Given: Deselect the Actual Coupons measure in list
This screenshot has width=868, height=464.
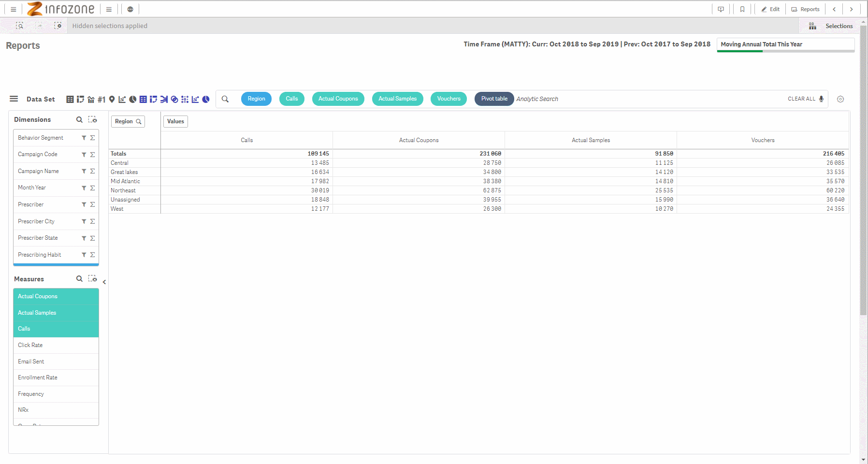Looking at the screenshot, I should pyautogui.click(x=56, y=296).
